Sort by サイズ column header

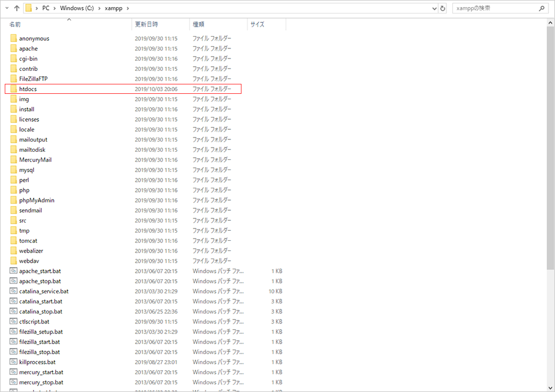[257, 25]
